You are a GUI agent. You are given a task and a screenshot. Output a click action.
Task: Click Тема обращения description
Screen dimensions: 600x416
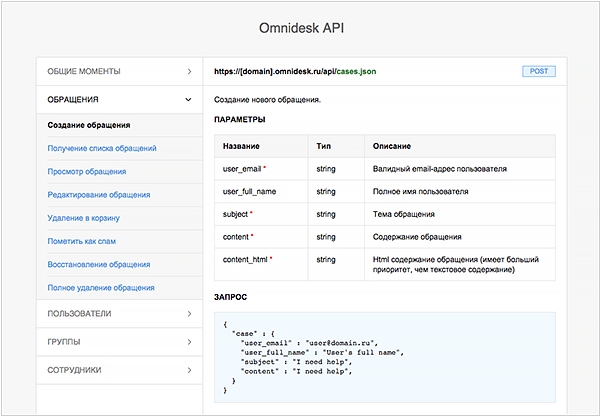click(x=404, y=214)
